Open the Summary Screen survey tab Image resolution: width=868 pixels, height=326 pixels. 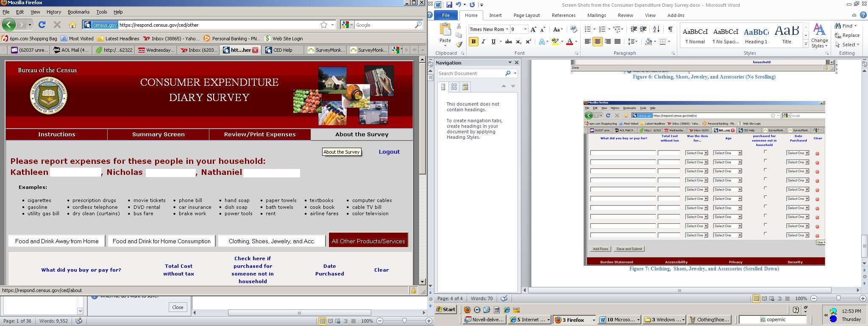click(158, 135)
